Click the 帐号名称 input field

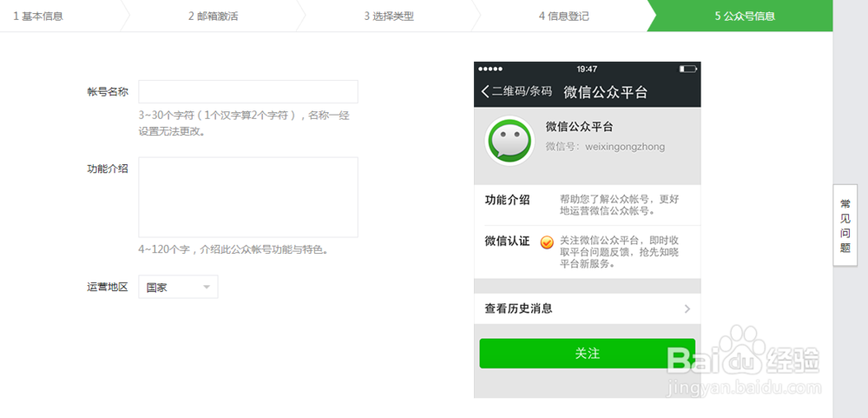point(248,91)
